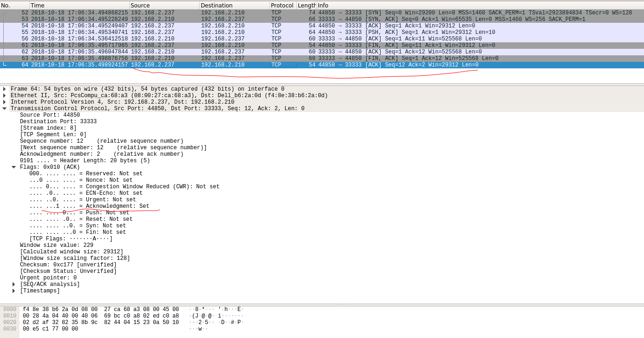Screen dimensions: 644x338
Task: Sort by the Time column header
Action: pyautogui.click(x=79, y=6)
